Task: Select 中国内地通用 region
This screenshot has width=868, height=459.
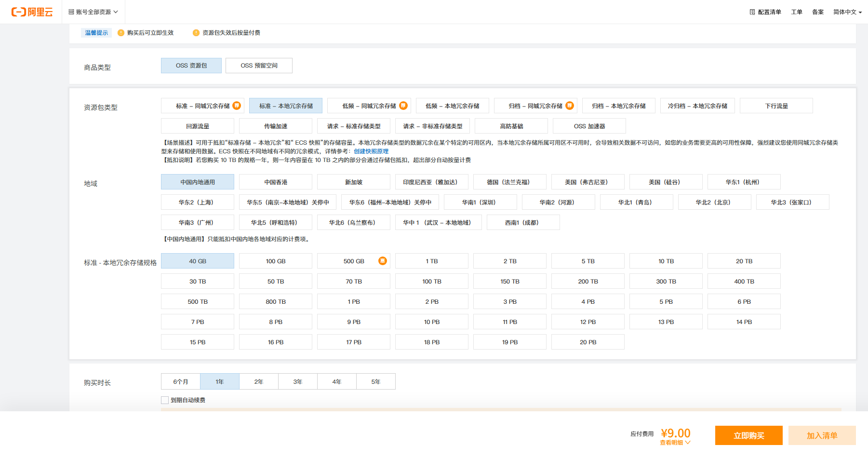Action: coord(198,182)
